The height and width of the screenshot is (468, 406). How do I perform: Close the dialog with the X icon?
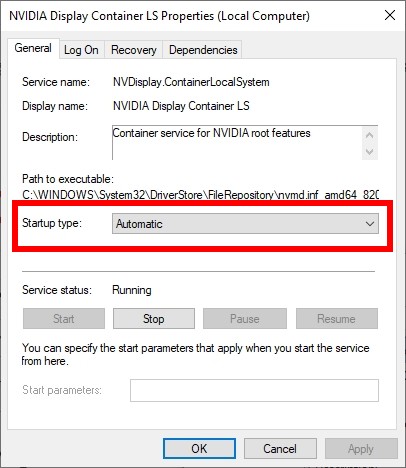point(390,15)
